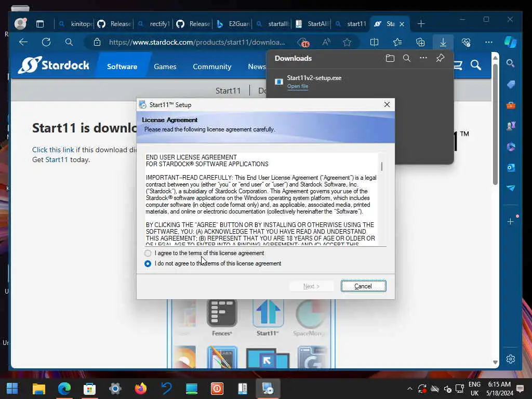Screen dimensions: 532x399
Task: Open the tab actions menu icon
Action: (40, 24)
